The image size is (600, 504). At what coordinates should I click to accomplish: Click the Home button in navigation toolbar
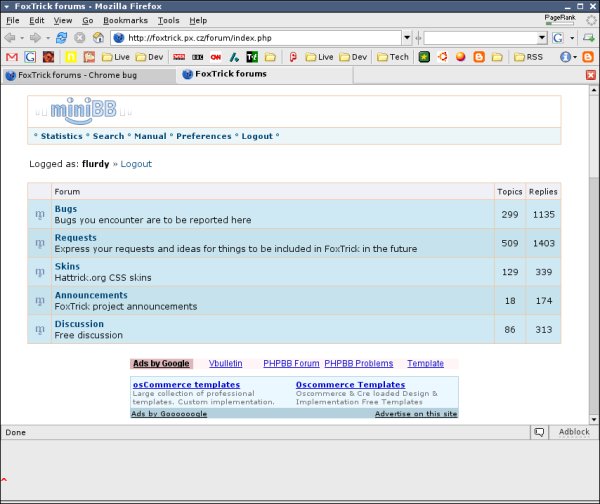tap(97, 38)
